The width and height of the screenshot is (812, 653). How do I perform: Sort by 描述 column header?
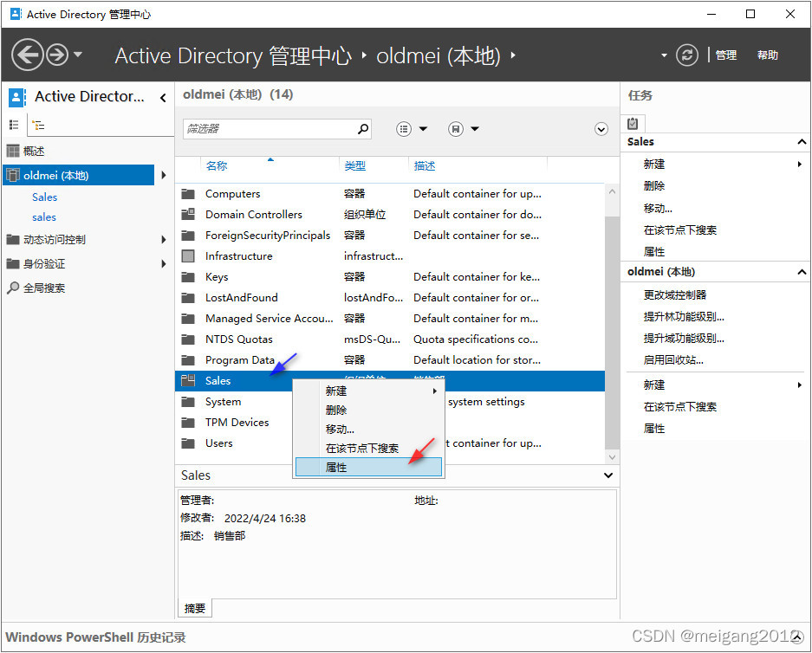point(424,165)
